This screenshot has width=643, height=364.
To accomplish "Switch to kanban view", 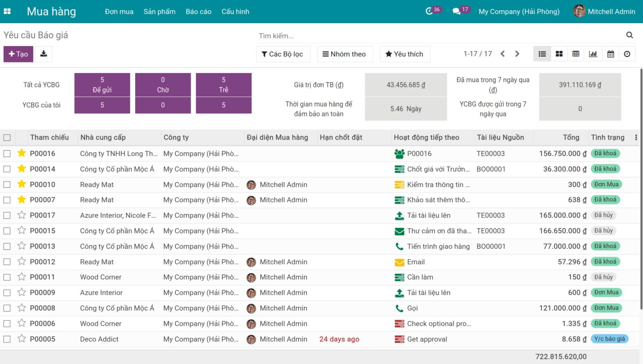I will pyautogui.click(x=559, y=54).
